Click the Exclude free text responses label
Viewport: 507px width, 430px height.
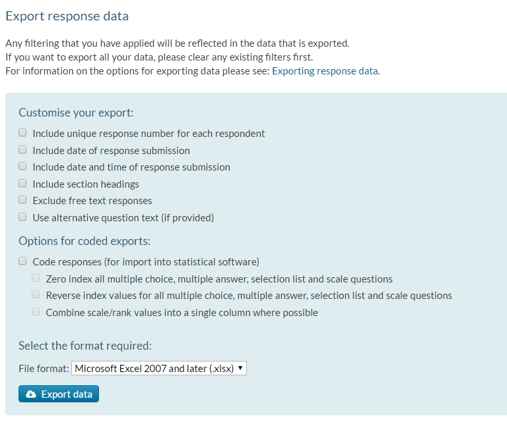tap(92, 201)
